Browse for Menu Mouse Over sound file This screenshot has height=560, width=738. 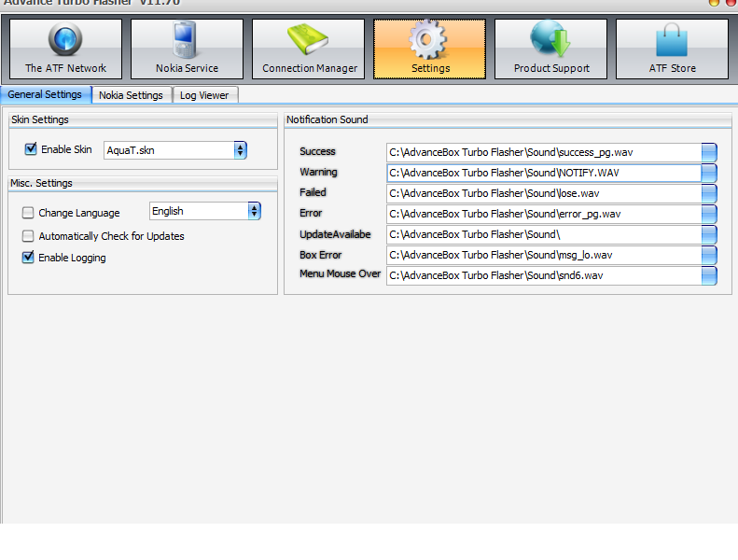coord(709,275)
